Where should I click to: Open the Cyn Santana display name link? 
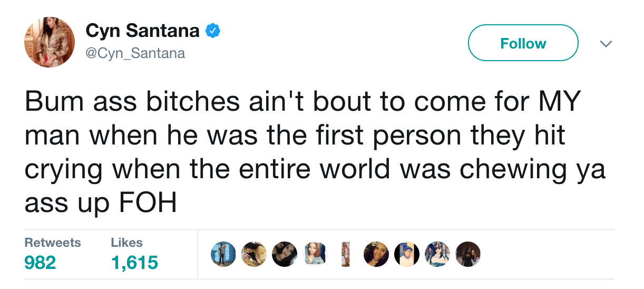click(x=142, y=32)
